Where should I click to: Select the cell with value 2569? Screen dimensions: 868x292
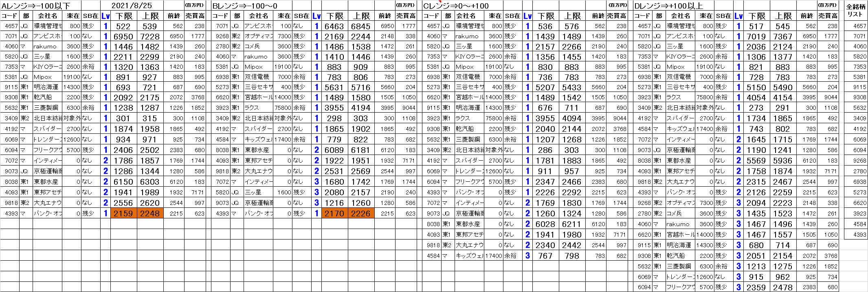pyautogui.click(x=361, y=171)
